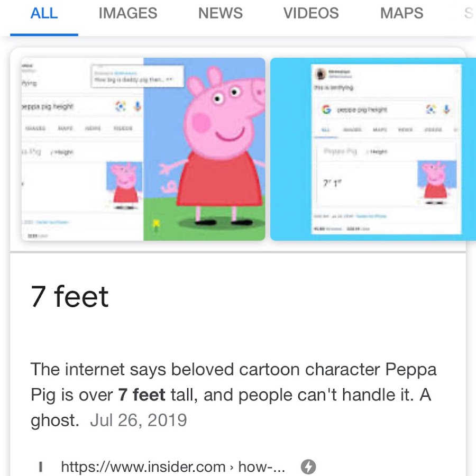This screenshot has width=476, height=476.
Task: Switch to the IMAGES tab
Action: coord(128,13)
